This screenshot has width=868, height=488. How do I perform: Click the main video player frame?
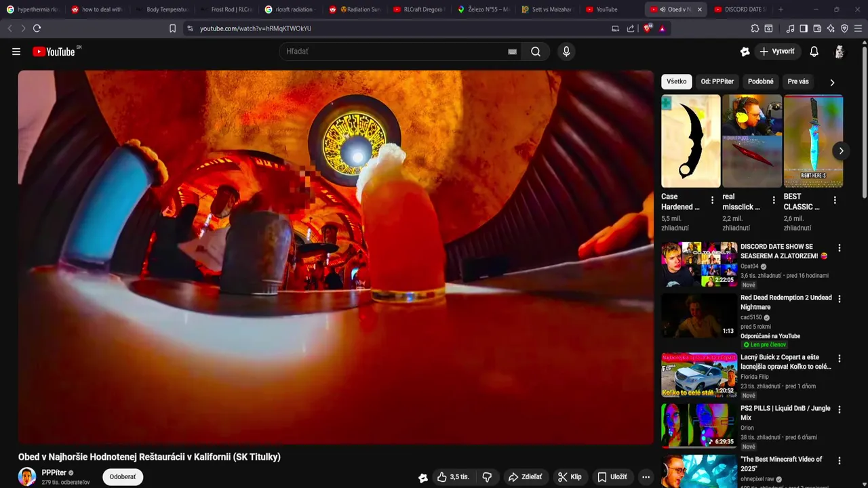tap(336, 257)
